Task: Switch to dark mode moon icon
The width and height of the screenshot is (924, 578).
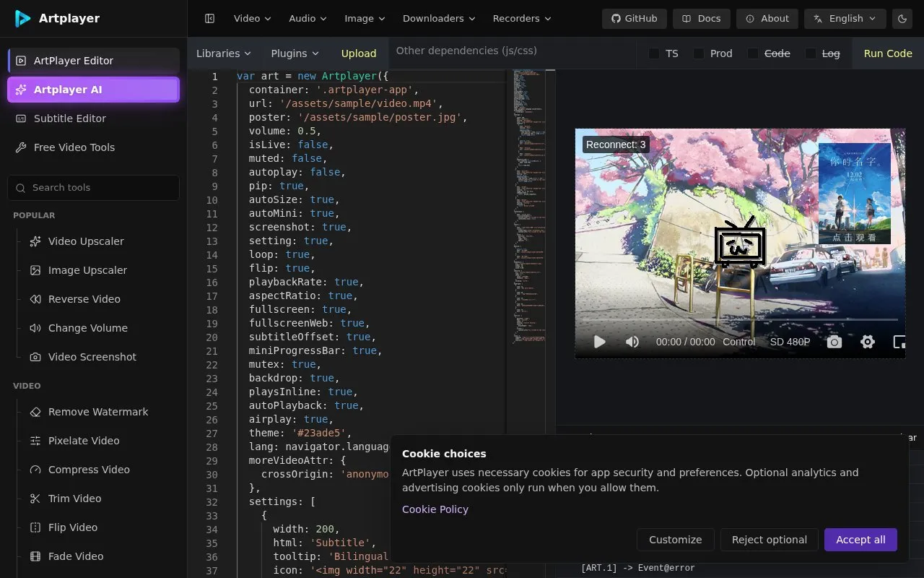Action: point(902,18)
